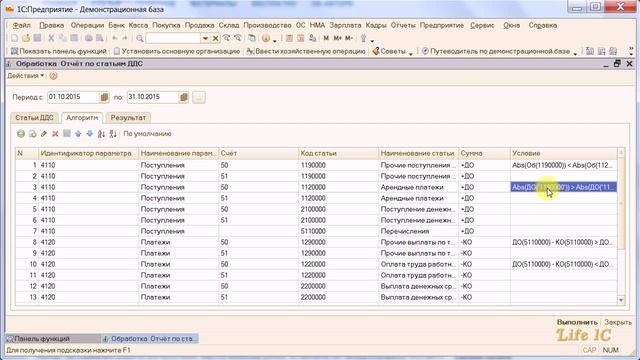Viewport: 640px width, 360px height.
Task: Click the Выполнить button
Action: pos(577,322)
